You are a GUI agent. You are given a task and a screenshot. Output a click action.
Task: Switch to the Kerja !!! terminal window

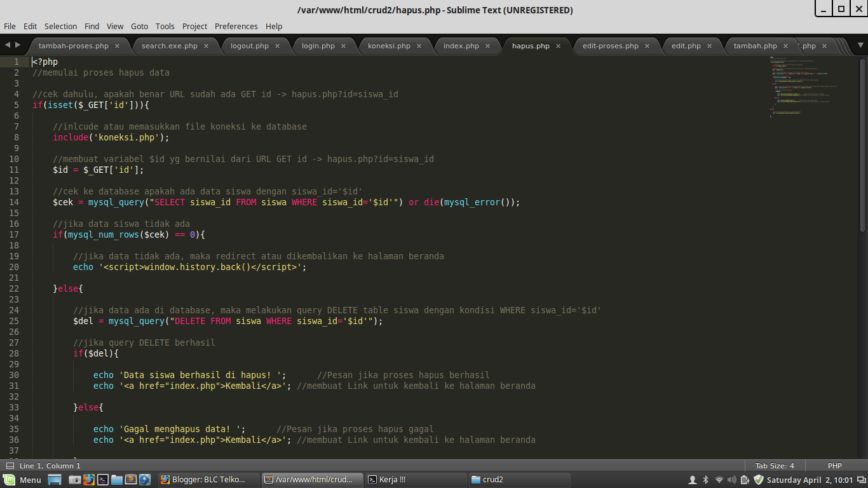[416, 480]
